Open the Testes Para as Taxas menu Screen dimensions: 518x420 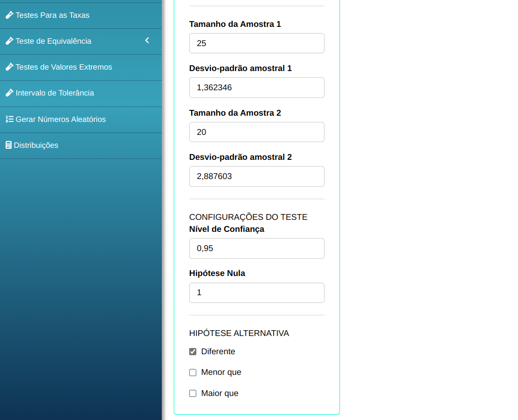click(52, 15)
